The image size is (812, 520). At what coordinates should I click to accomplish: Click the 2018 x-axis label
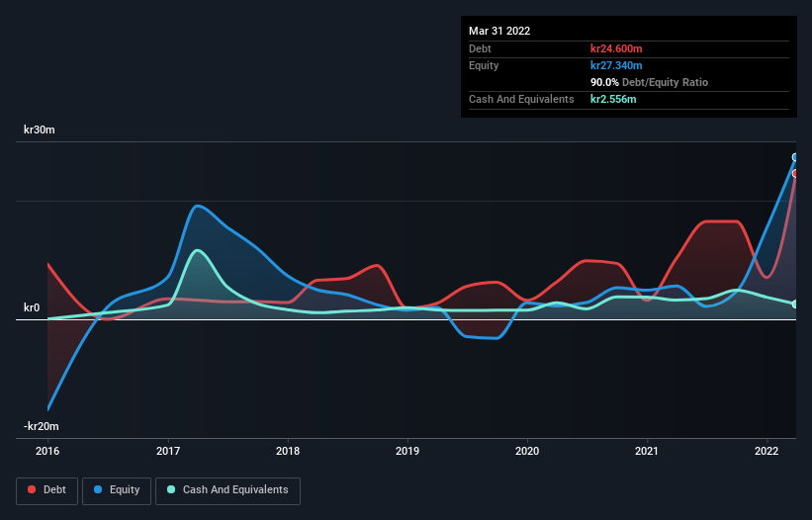tap(288, 451)
